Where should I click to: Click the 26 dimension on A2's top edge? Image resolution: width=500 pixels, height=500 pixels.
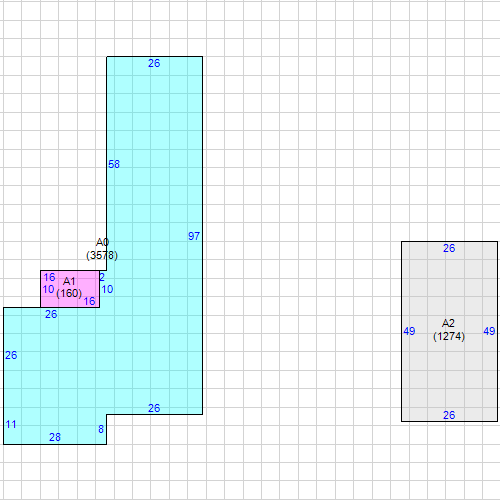pos(449,248)
